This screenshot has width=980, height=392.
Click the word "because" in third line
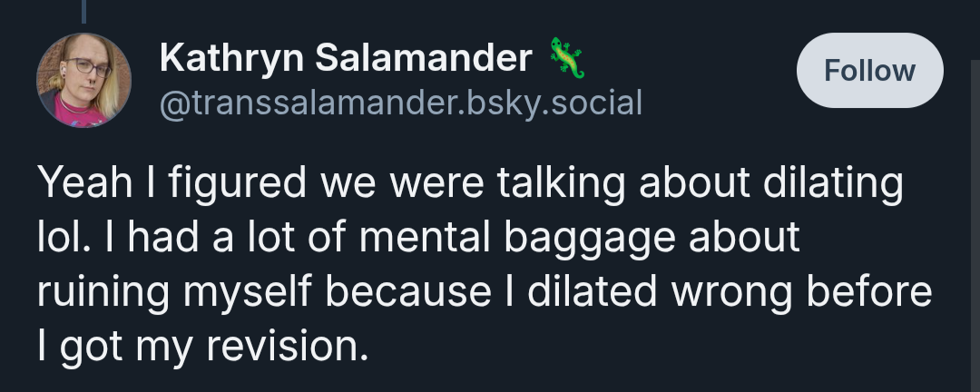408,291
